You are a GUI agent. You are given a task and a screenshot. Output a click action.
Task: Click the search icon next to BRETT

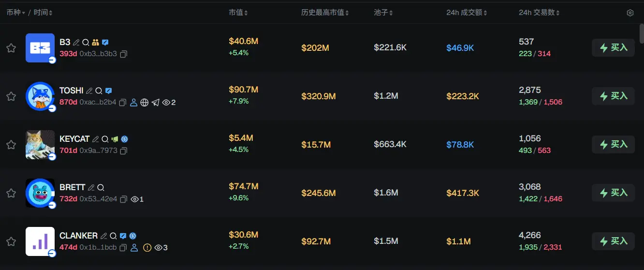pos(101,188)
